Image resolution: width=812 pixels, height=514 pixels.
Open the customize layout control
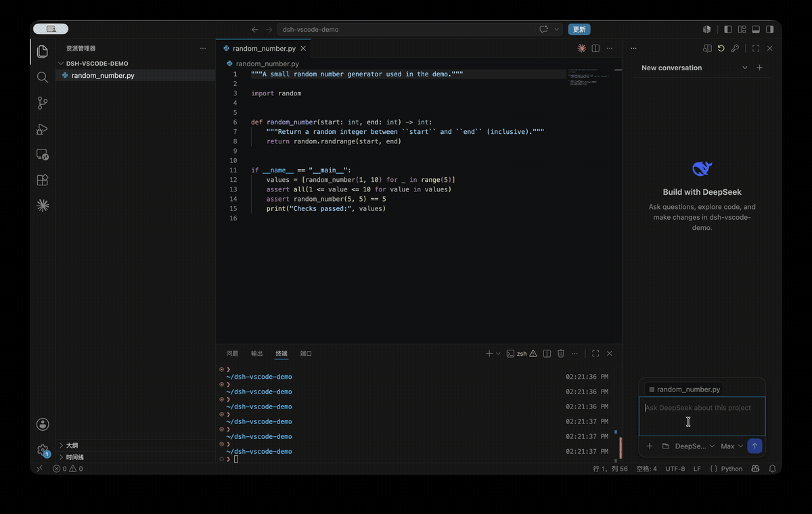pyautogui.click(x=742, y=30)
